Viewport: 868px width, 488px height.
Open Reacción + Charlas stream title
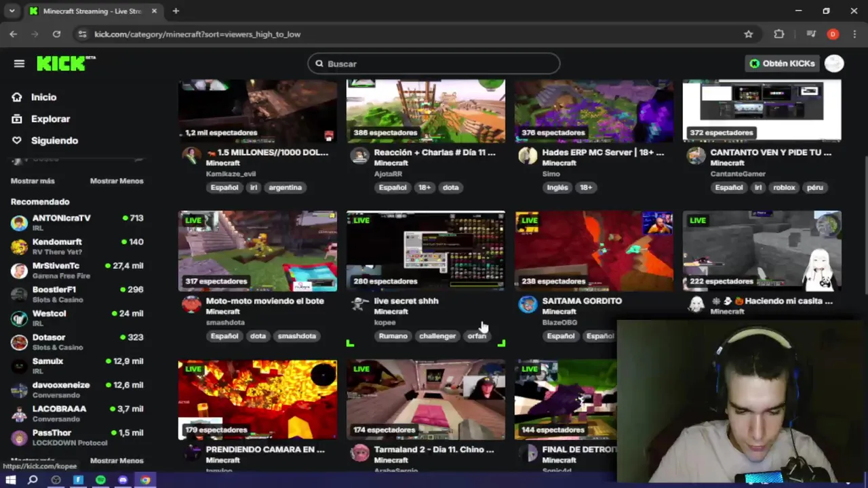pos(435,152)
